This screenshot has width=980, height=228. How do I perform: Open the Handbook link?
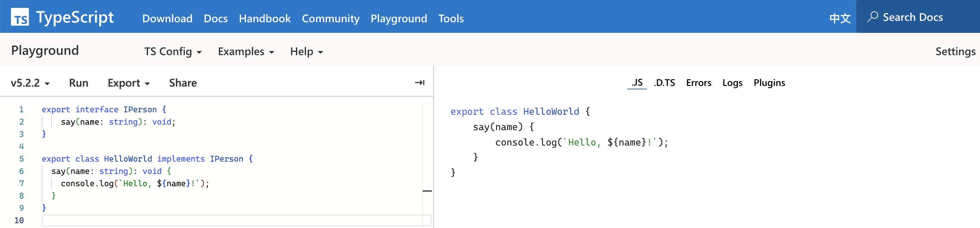(x=265, y=18)
